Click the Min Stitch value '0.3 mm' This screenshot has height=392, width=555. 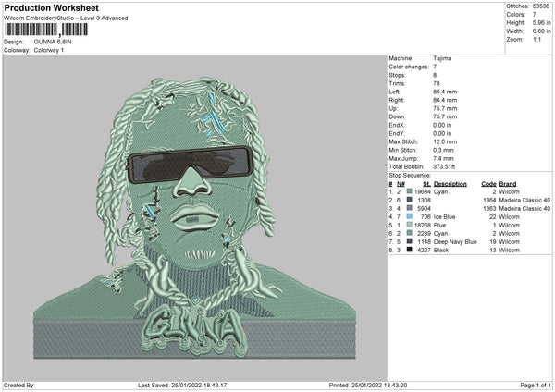[x=443, y=150]
